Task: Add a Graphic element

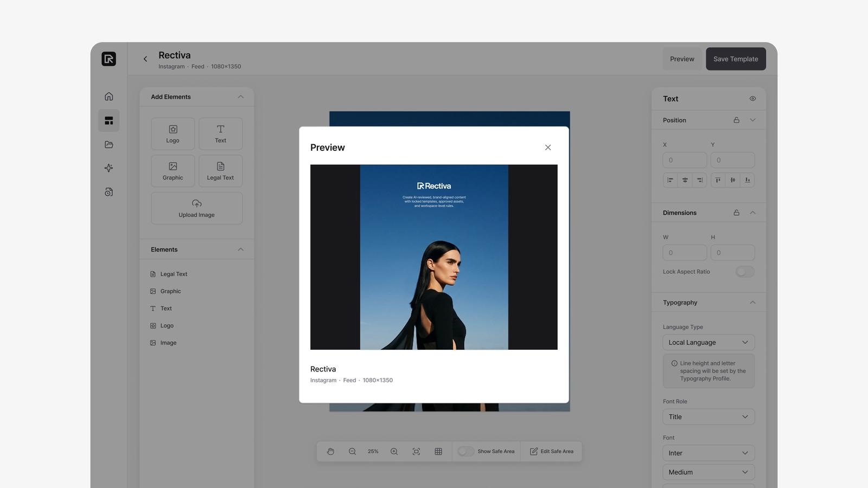Action: tap(173, 171)
